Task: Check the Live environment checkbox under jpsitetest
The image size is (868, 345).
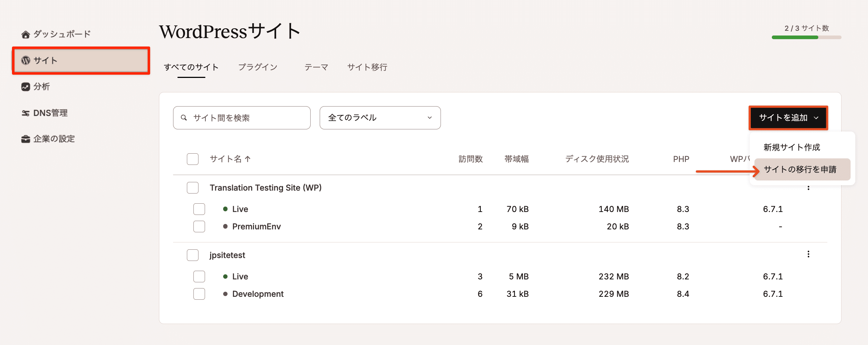Action: point(199,276)
